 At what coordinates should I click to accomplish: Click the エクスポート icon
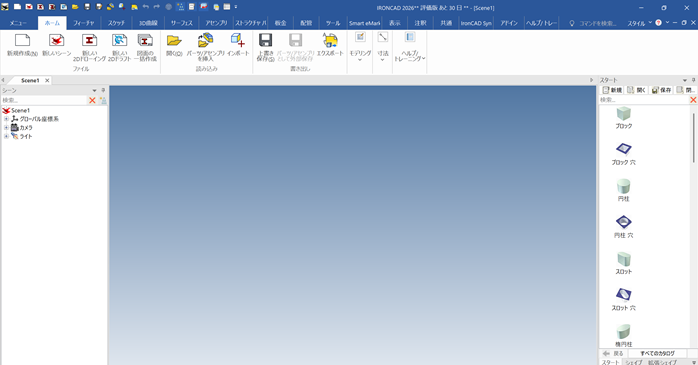330,41
